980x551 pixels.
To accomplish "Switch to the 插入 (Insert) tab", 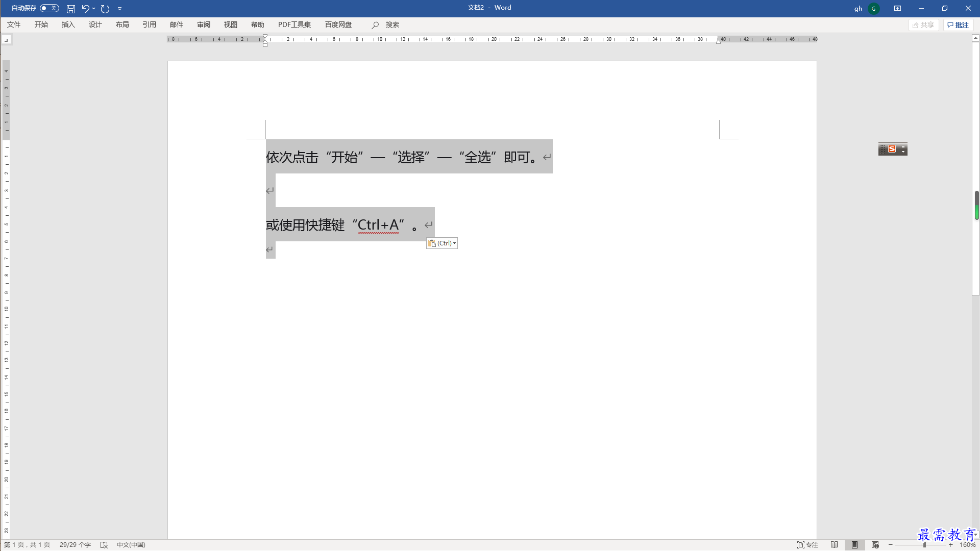I will point(68,24).
